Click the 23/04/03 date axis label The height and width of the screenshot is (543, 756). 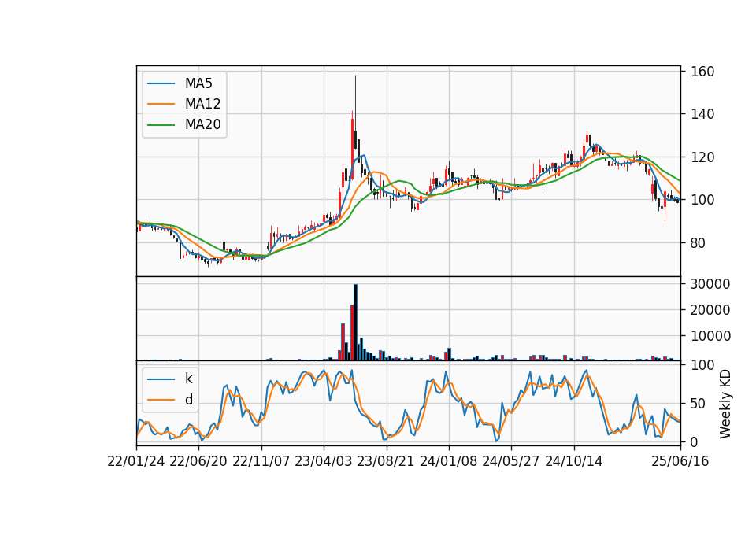324,461
